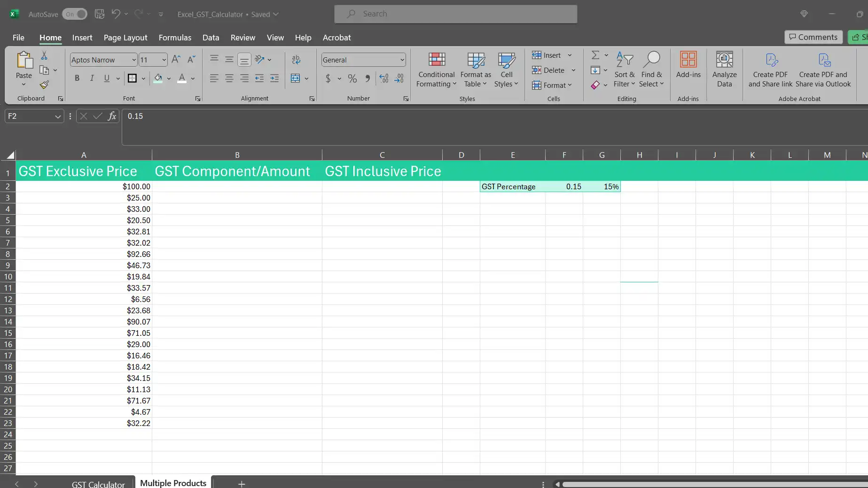Toggle the AutoSave switch

click(x=75, y=14)
